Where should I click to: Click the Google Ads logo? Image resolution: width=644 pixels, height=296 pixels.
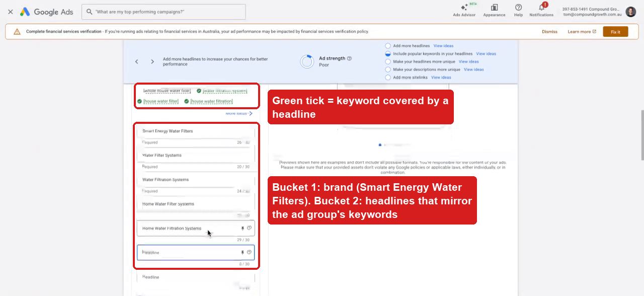[46, 12]
